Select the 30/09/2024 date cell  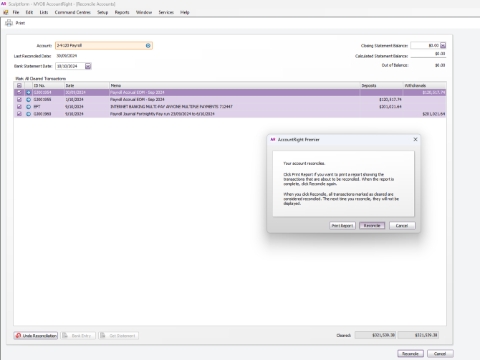click(87, 92)
